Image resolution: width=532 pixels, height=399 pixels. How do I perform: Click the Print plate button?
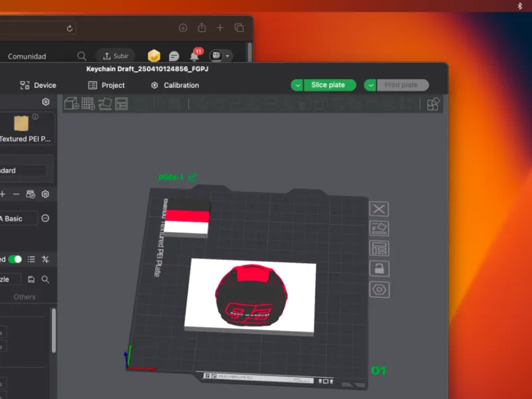point(403,85)
